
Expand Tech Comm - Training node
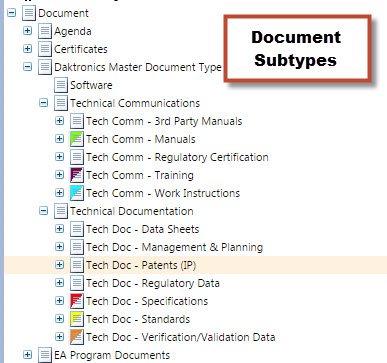point(60,175)
